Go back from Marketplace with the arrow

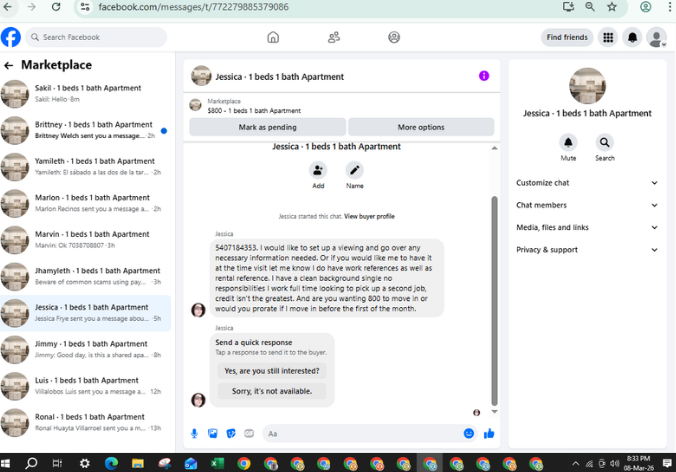click(9, 65)
